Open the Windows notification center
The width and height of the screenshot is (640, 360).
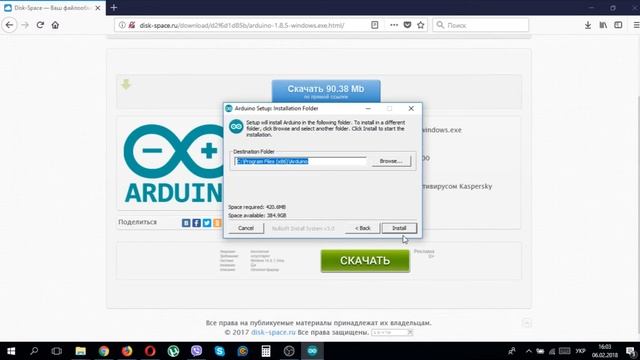click(631, 351)
